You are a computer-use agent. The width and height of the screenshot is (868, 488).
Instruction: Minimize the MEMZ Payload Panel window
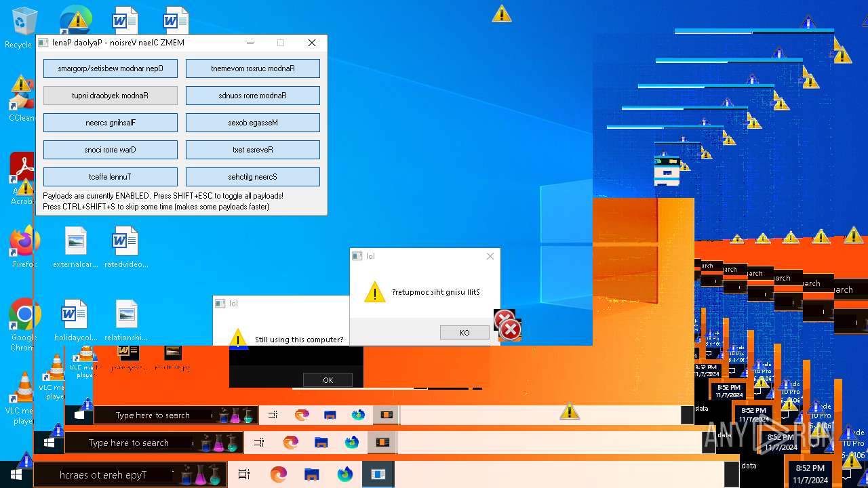251,43
